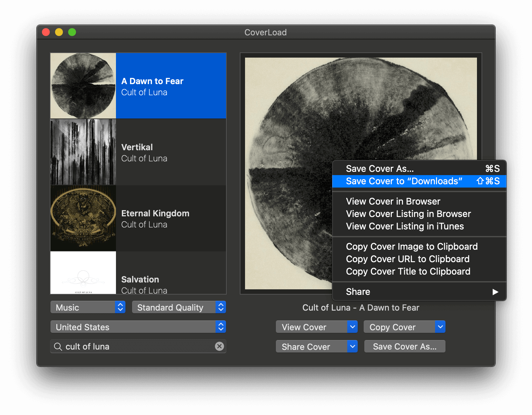This screenshot has height=415, width=532.
Task: Select View Cover Listing in Browser
Action: click(419, 214)
